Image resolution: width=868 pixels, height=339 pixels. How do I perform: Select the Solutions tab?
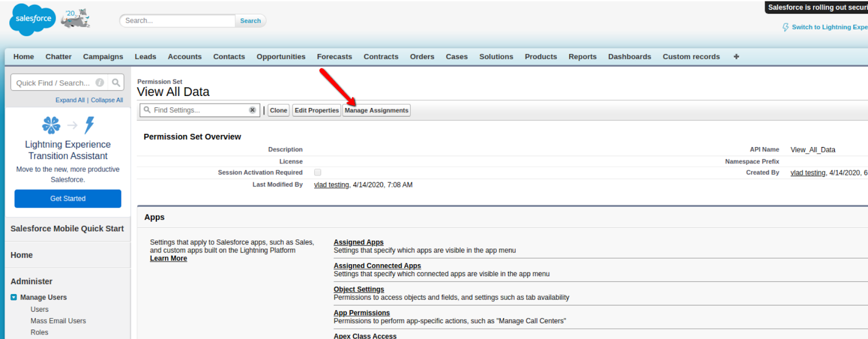coord(496,56)
